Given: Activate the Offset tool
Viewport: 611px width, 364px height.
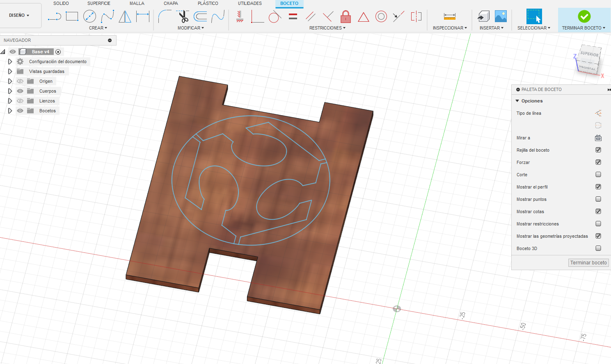Looking at the screenshot, I should point(200,16).
